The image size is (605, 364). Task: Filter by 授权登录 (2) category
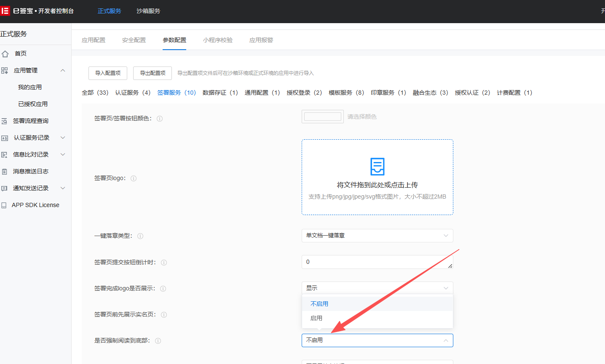point(305,93)
